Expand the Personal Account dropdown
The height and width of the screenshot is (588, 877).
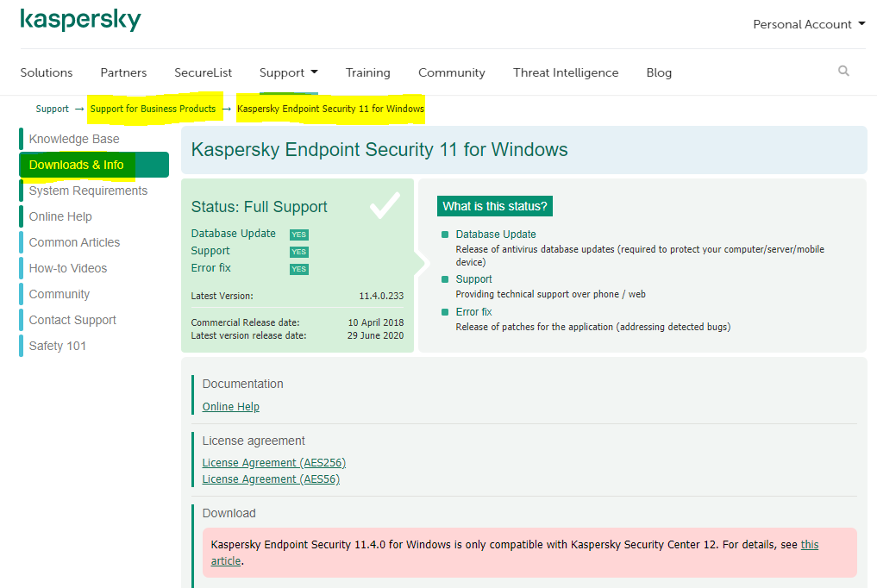coord(808,24)
